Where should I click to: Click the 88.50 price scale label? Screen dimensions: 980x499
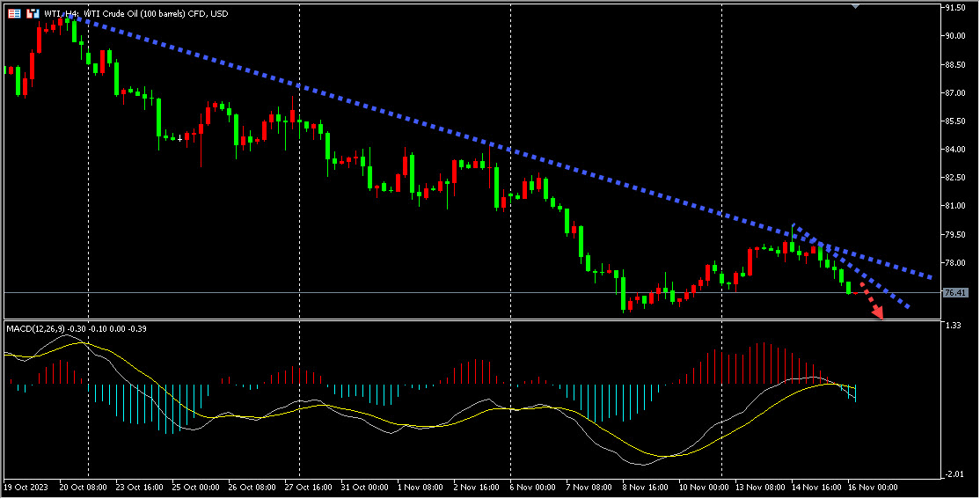[x=955, y=64]
